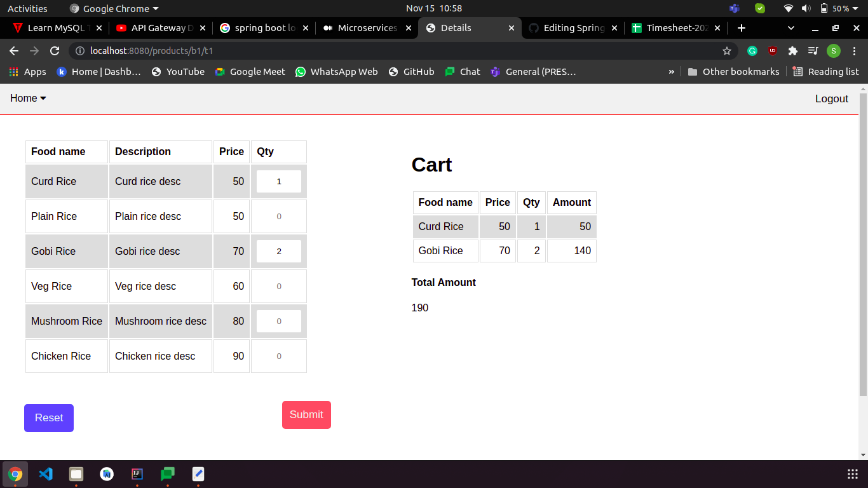
Task: Open the Google Chrome app menu in top bar
Action: 114,8
